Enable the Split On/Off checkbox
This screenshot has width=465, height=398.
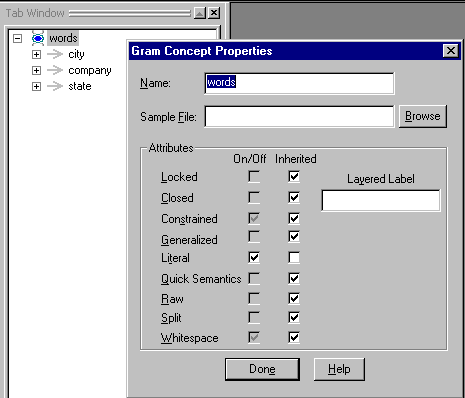(x=254, y=317)
